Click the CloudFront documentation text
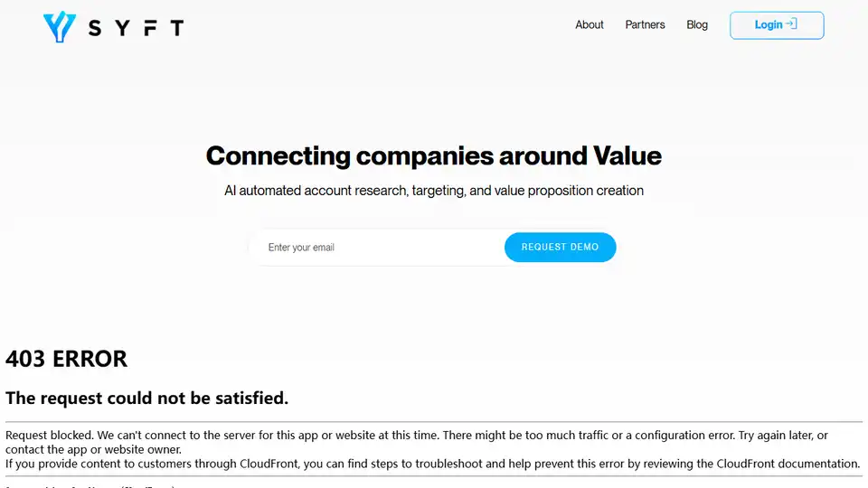This screenshot has width=868, height=488. click(x=787, y=464)
